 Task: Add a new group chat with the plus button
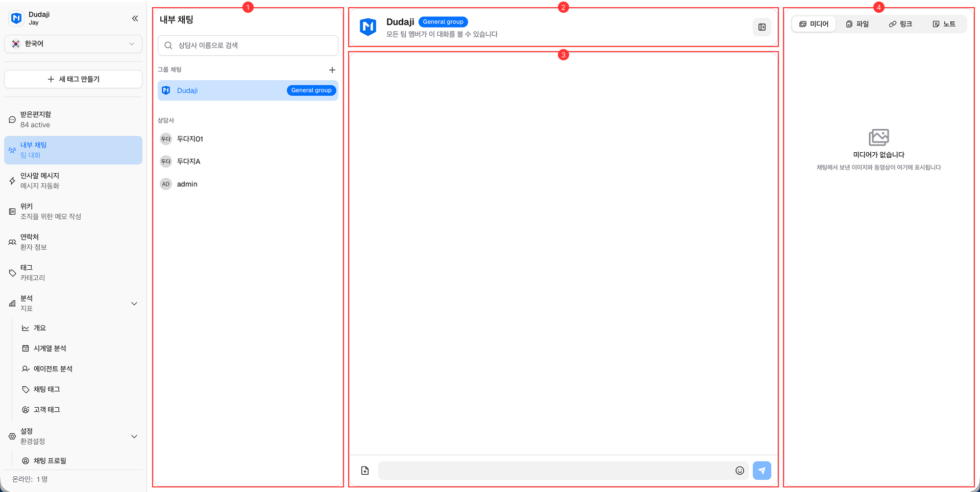[332, 69]
